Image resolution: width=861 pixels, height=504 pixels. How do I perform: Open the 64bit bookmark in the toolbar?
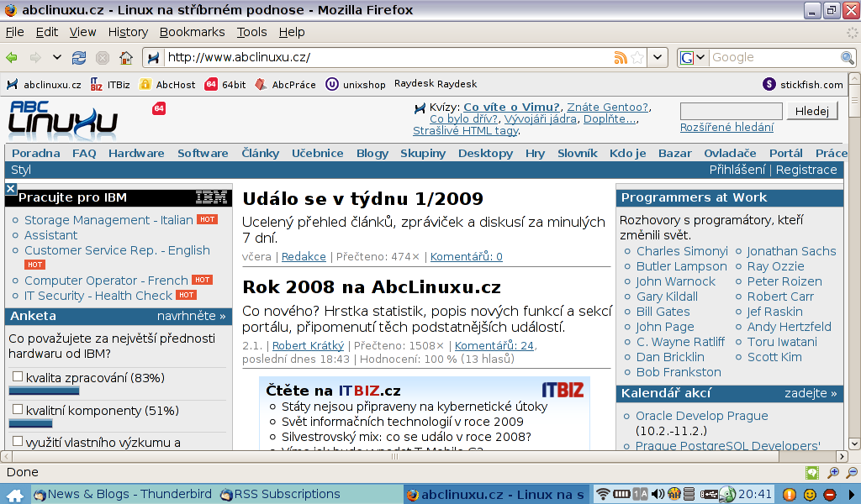[x=225, y=85]
